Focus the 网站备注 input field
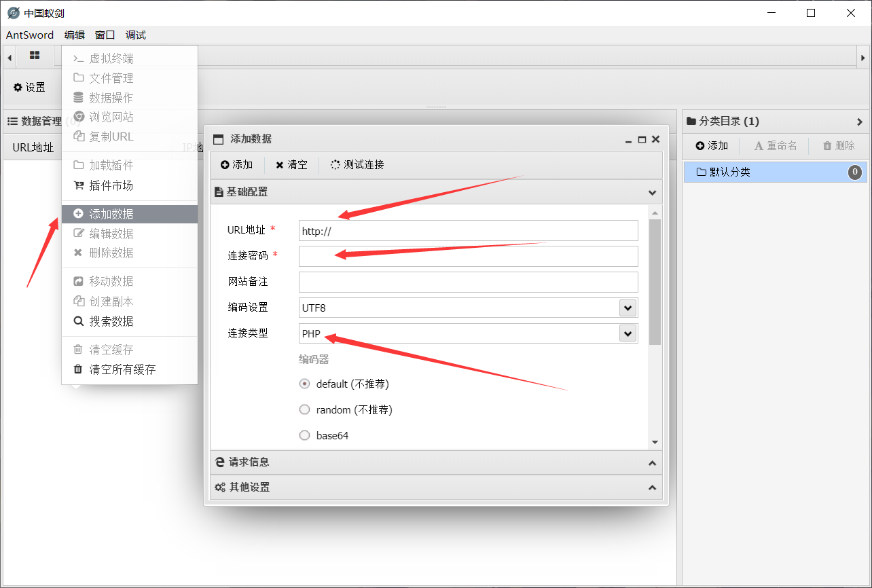 tap(469, 282)
